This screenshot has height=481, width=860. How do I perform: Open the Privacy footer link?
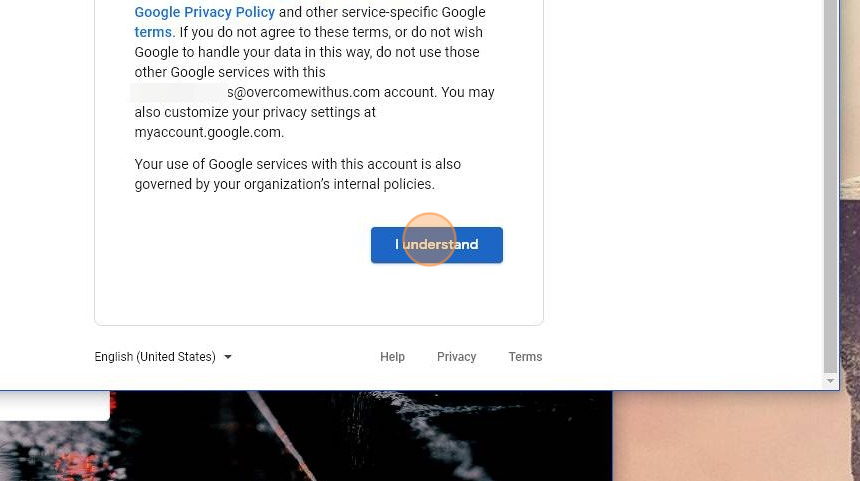456,356
